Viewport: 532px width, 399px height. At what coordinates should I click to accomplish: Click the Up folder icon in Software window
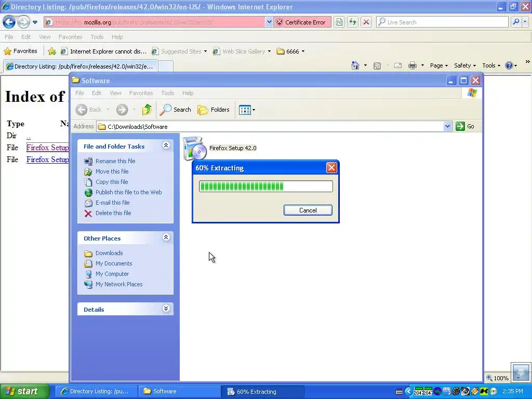147,110
